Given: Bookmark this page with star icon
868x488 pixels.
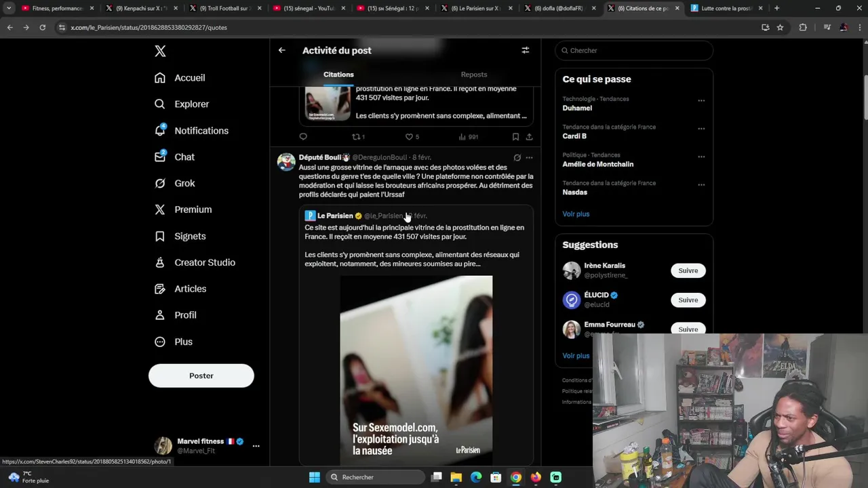Looking at the screenshot, I should point(780,27).
